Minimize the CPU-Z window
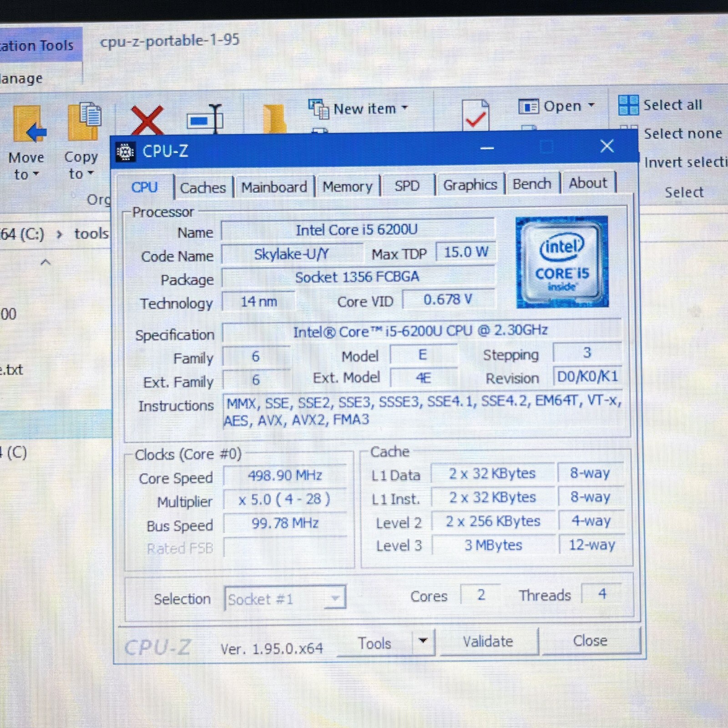This screenshot has height=728, width=728. point(487,148)
